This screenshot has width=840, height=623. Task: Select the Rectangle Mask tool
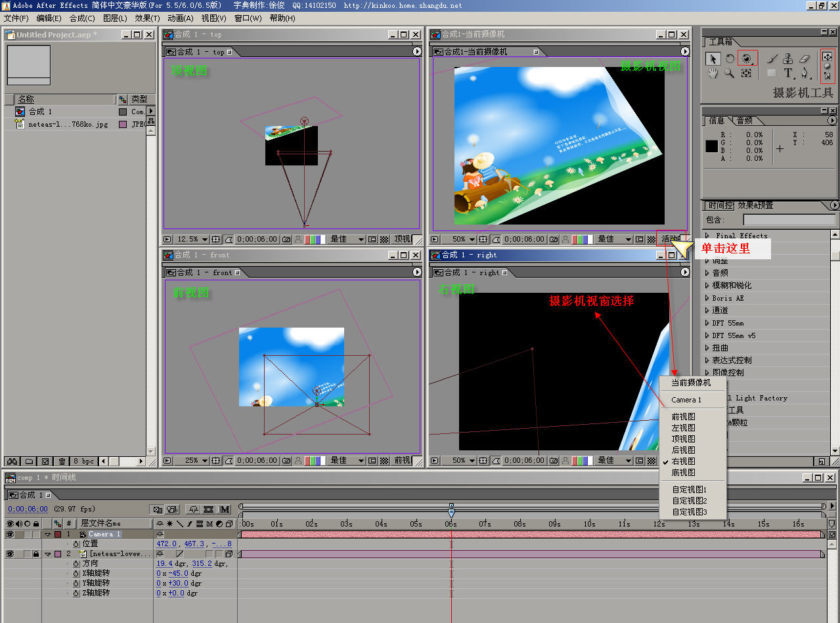click(772, 73)
